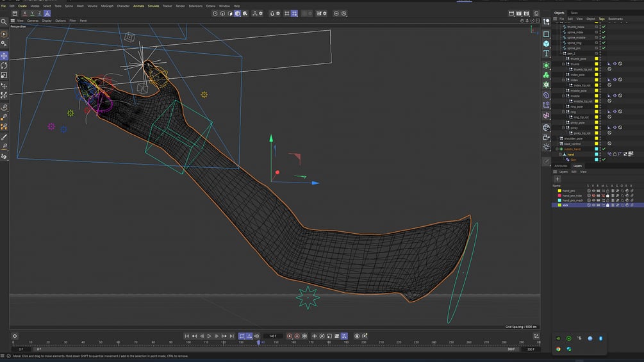644x362 pixels.
Task: Open the viewport Display menu
Action: click(x=46, y=21)
